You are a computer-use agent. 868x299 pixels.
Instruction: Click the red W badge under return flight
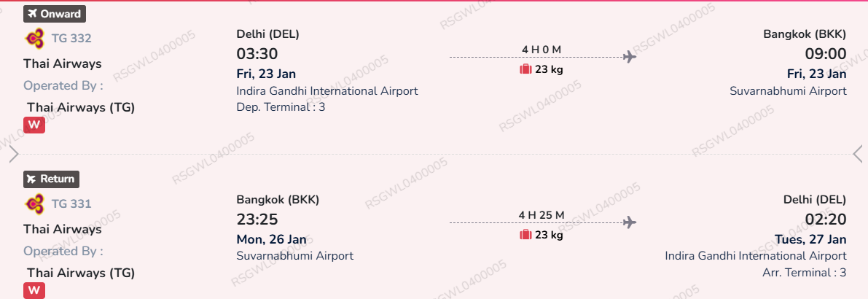point(34,290)
